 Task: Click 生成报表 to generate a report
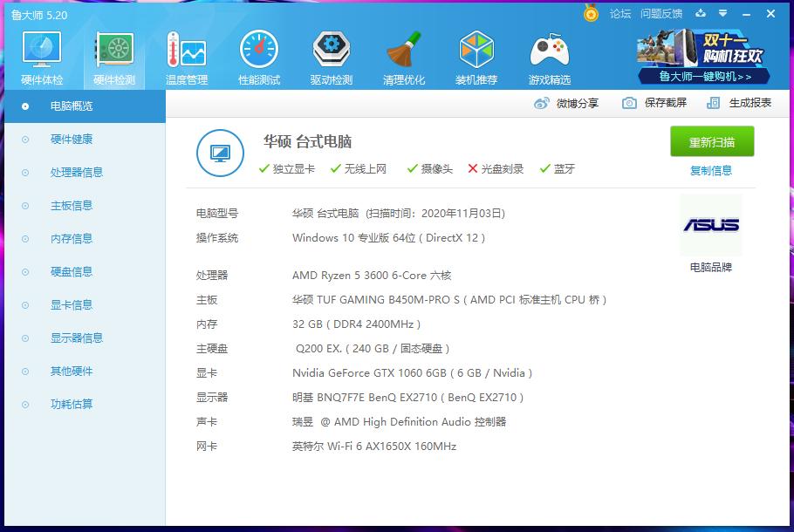tap(740, 103)
